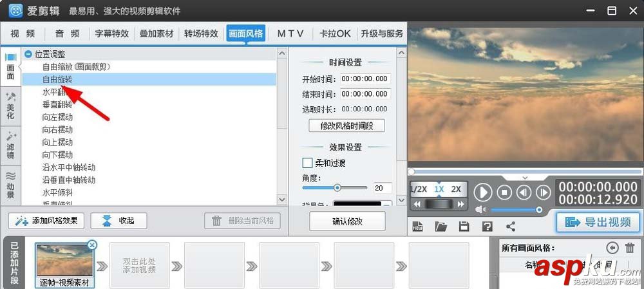Step forward one frame
Viewport: 644px width, 289px height.
click(544, 192)
